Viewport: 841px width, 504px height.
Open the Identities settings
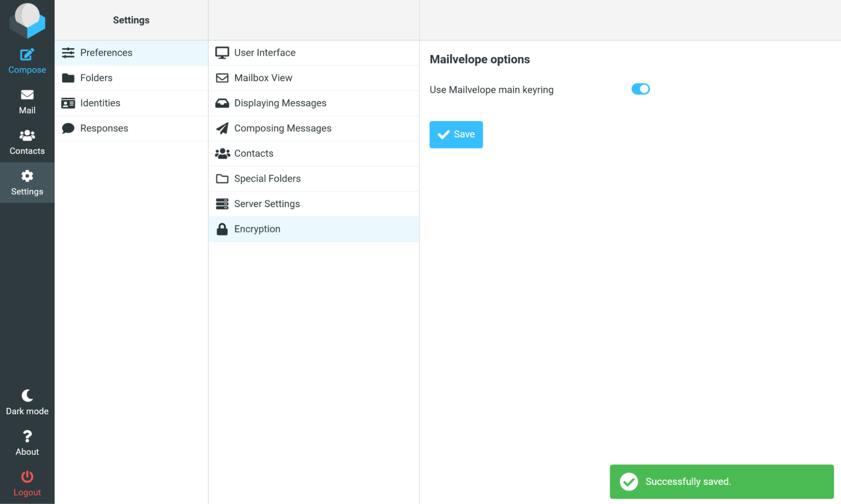100,103
